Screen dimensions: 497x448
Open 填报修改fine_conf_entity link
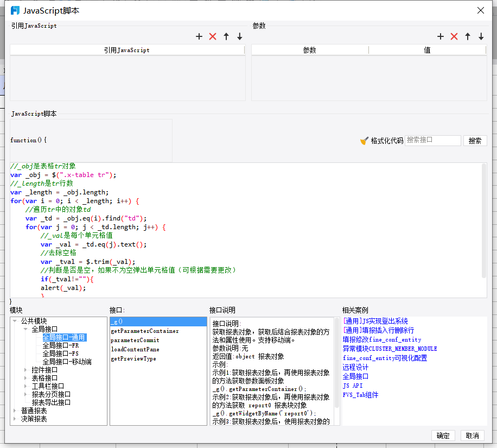click(382, 339)
